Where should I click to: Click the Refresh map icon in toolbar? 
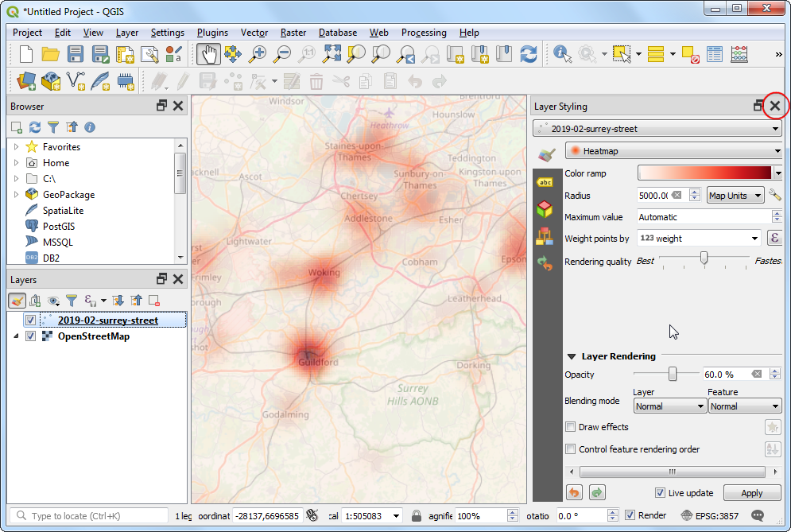pos(529,54)
